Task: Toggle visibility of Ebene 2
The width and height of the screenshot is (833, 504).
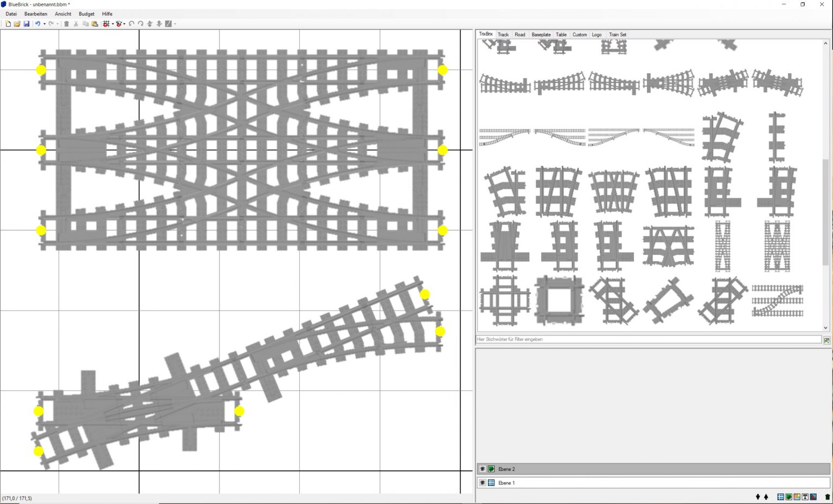Action: [483, 469]
